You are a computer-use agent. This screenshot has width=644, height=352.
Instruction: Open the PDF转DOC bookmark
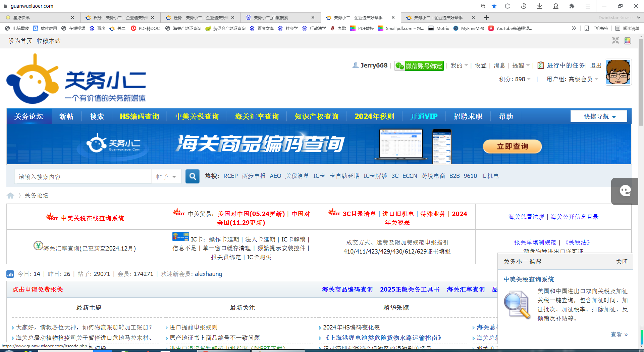[x=145, y=28]
